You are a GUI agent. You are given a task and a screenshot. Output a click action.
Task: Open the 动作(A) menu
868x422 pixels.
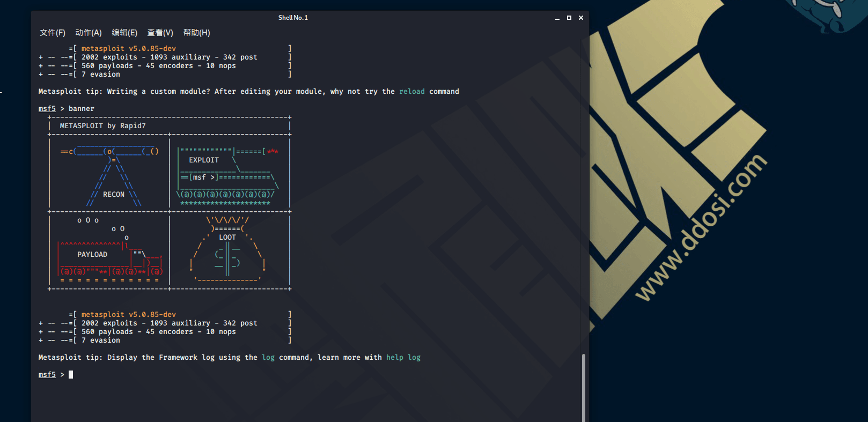click(x=89, y=33)
